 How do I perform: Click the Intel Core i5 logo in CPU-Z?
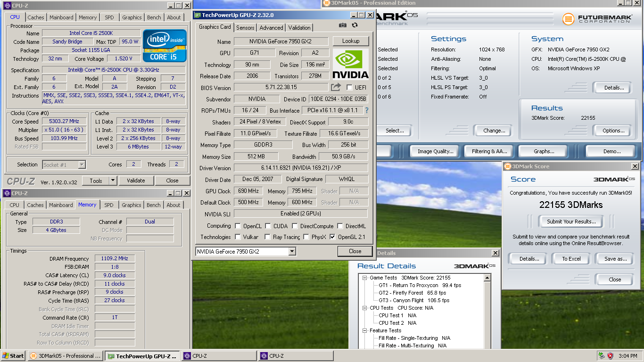coord(165,46)
